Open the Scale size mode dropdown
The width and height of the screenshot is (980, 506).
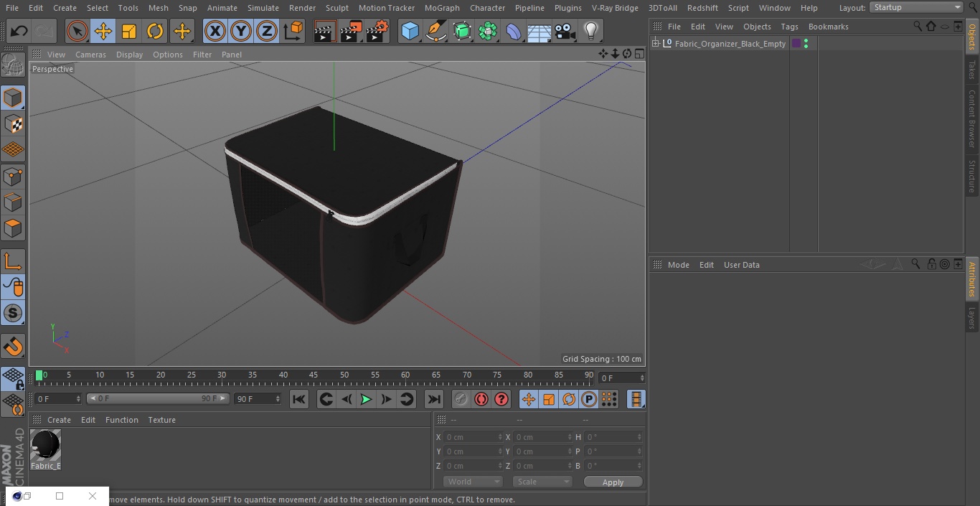point(542,482)
